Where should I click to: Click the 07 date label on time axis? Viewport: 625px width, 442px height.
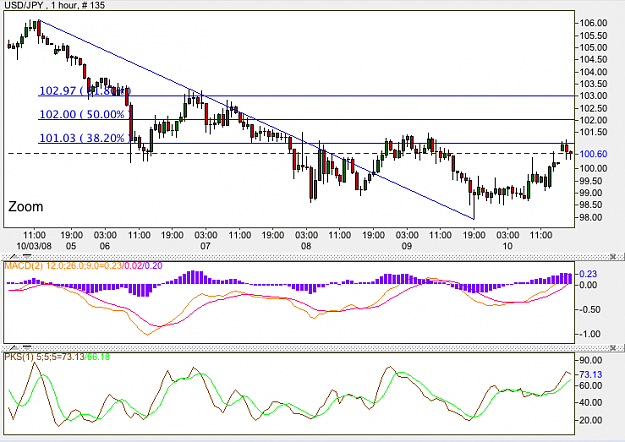pos(205,246)
